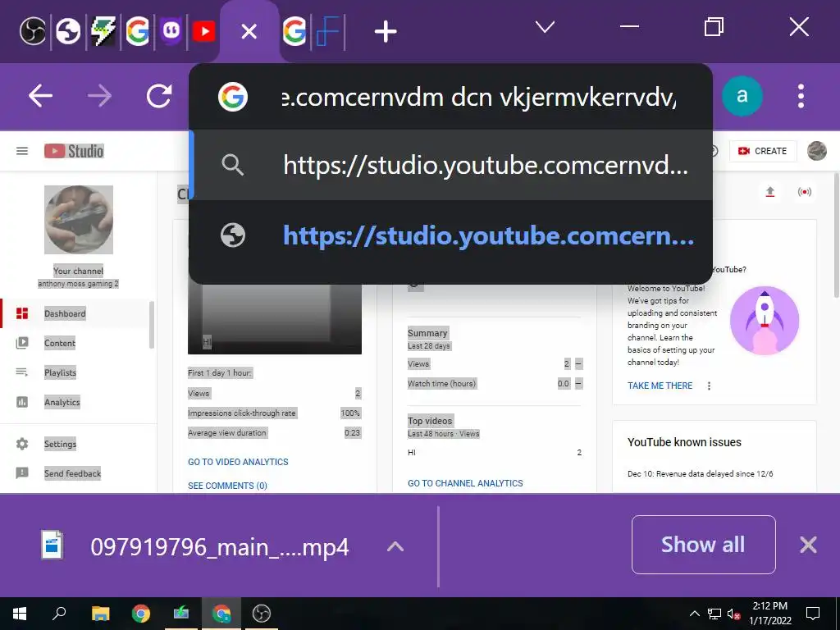
Task: Click the page vertical scrollbar
Action: [x=836, y=235]
